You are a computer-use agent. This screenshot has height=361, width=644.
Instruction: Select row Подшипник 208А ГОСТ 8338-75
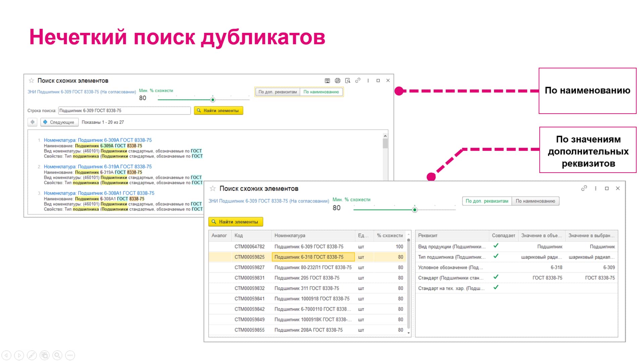[307, 330]
